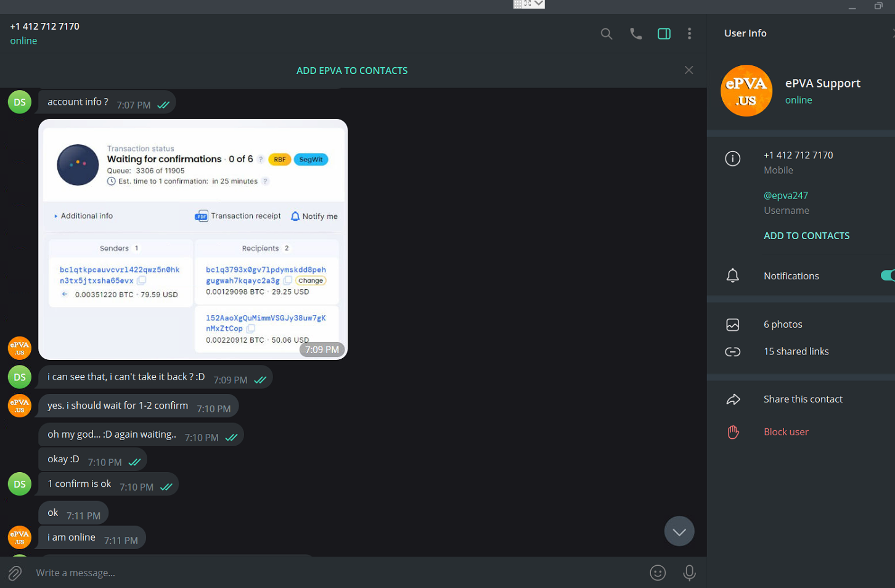Viewport: 895px width, 588px height.
Task: Click the message 'account info ?'
Action: 107,102
